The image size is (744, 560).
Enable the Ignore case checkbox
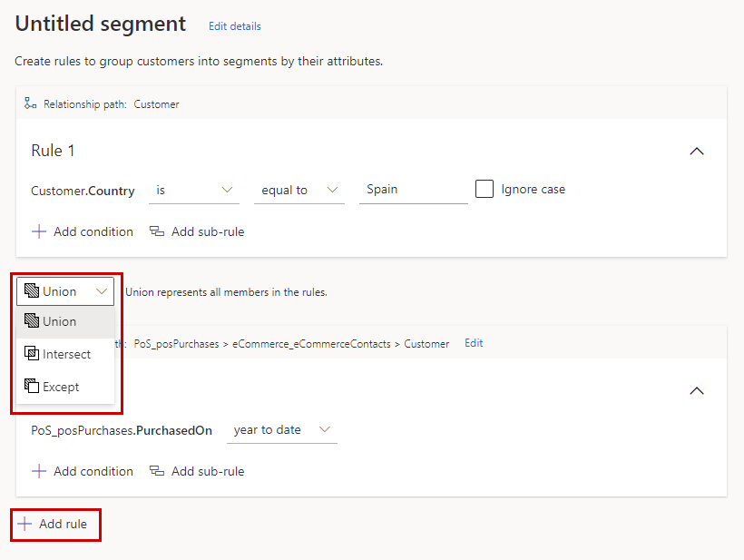click(x=486, y=189)
